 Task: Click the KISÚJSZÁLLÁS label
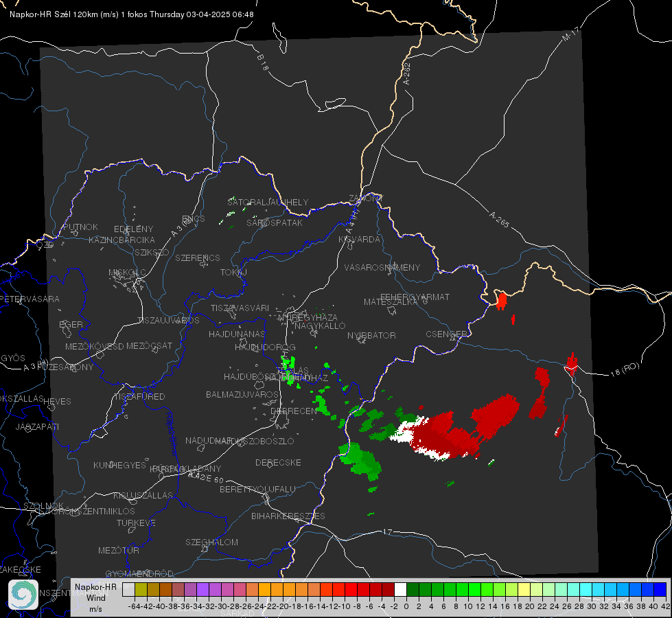coord(143,495)
